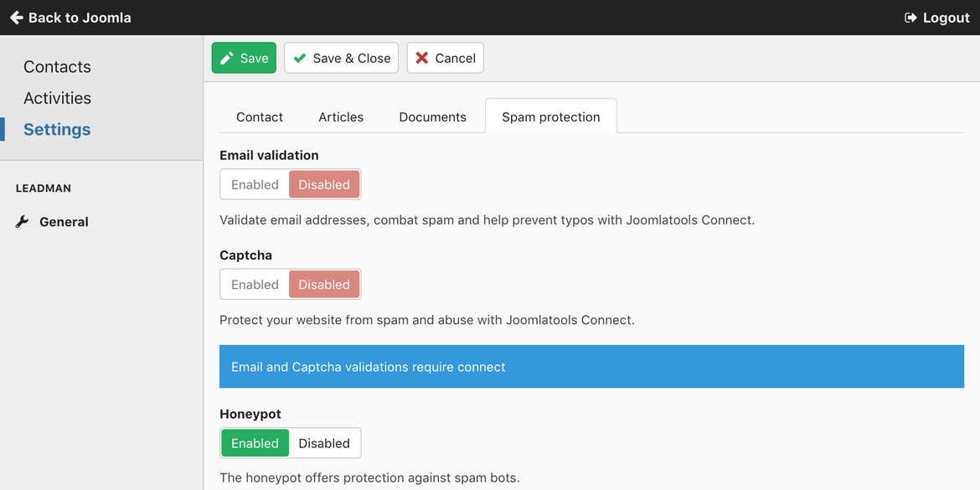Set Captcha to Disabled

click(x=324, y=285)
